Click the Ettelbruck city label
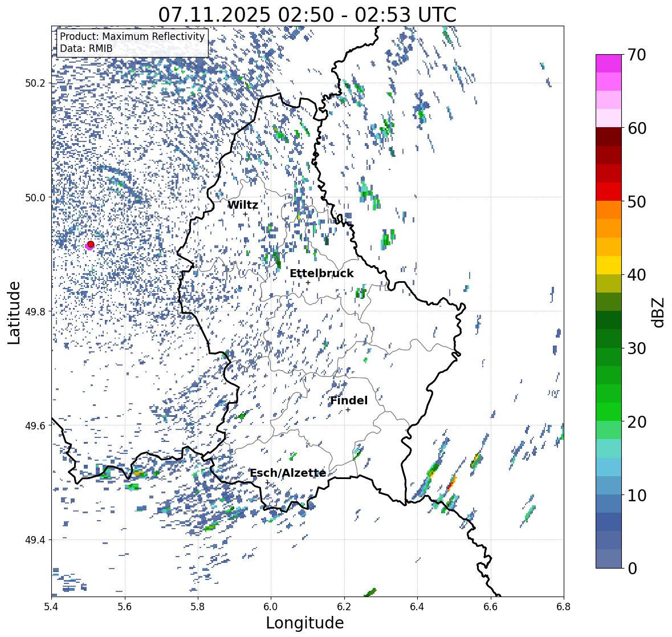This screenshot has width=672, height=637. point(321,274)
